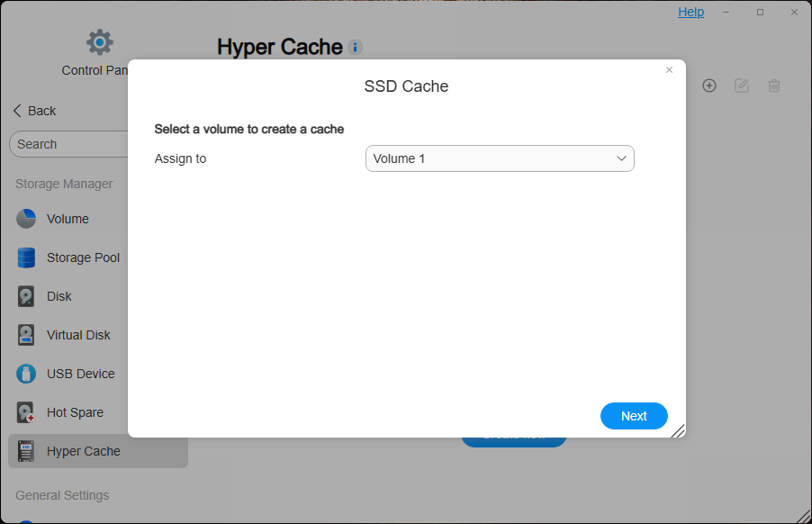Click the info icon beside Hyper Cache
812x524 pixels.
tap(356, 48)
